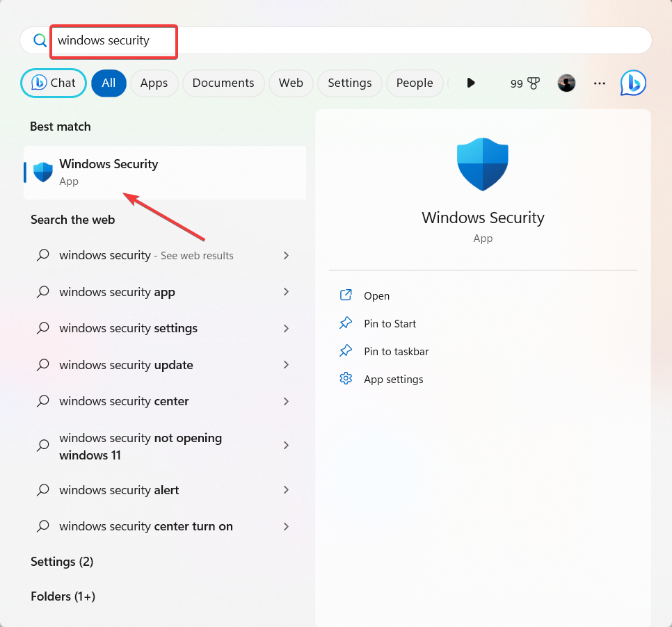Click the Windows Security title in preview pane
672x627 pixels.
(483, 218)
